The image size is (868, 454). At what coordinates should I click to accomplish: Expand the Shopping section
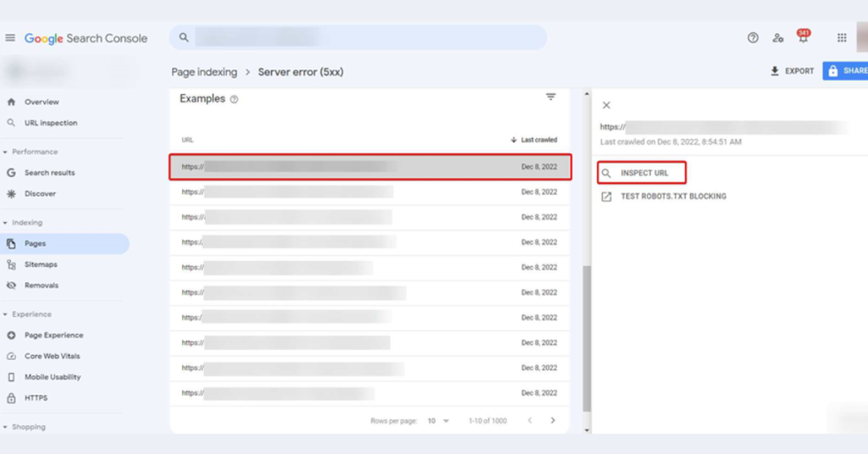pyautogui.click(x=25, y=427)
